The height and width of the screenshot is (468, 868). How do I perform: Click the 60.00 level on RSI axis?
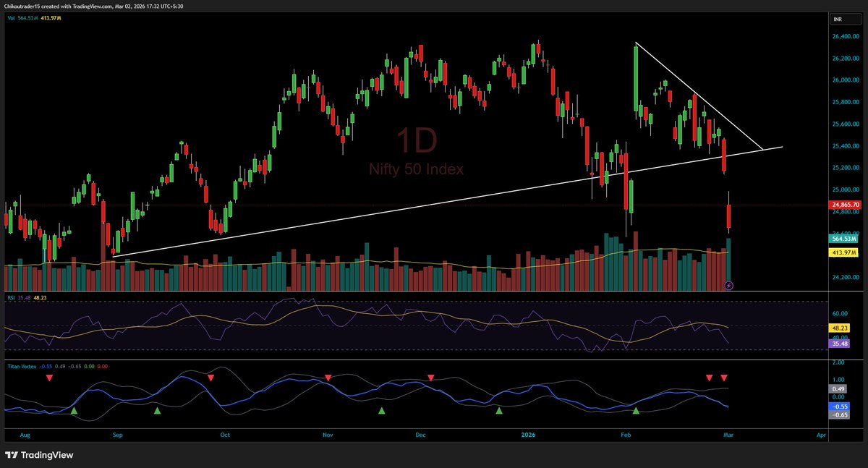click(839, 314)
